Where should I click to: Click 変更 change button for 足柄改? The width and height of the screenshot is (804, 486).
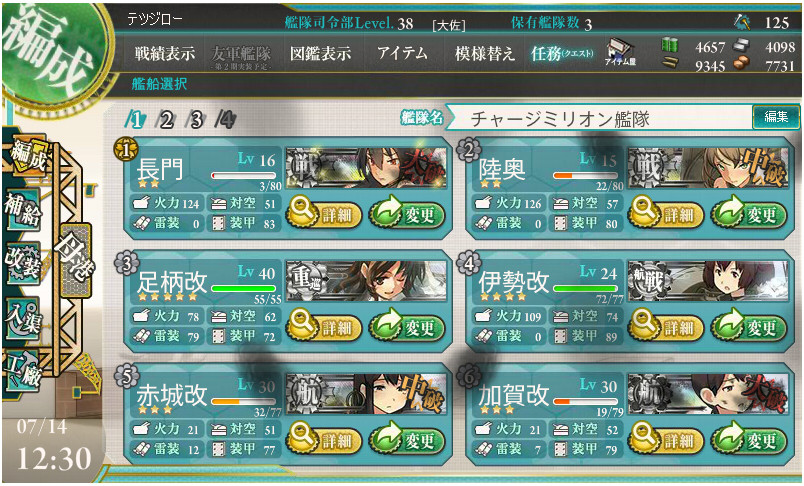pyautogui.click(x=407, y=328)
